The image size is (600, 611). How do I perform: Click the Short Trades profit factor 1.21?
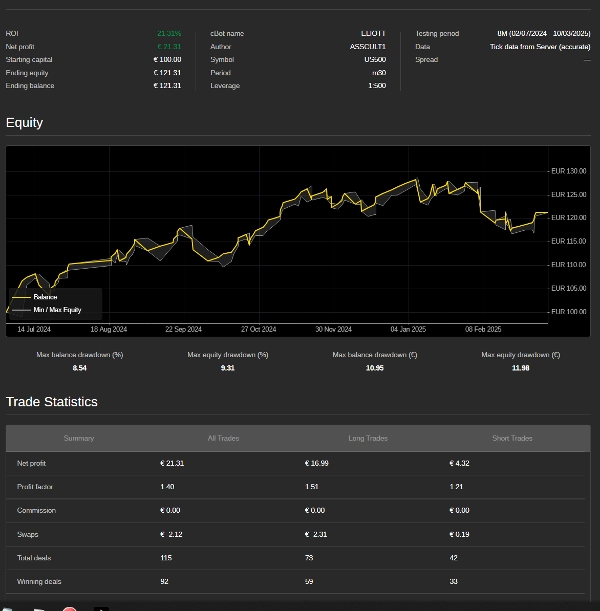(x=456, y=487)
